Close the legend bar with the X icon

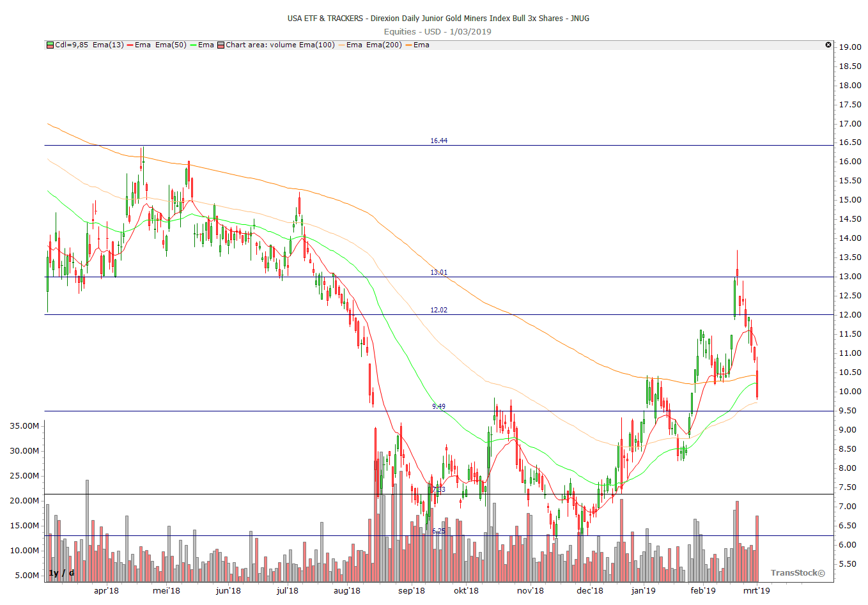coord(828,45)
